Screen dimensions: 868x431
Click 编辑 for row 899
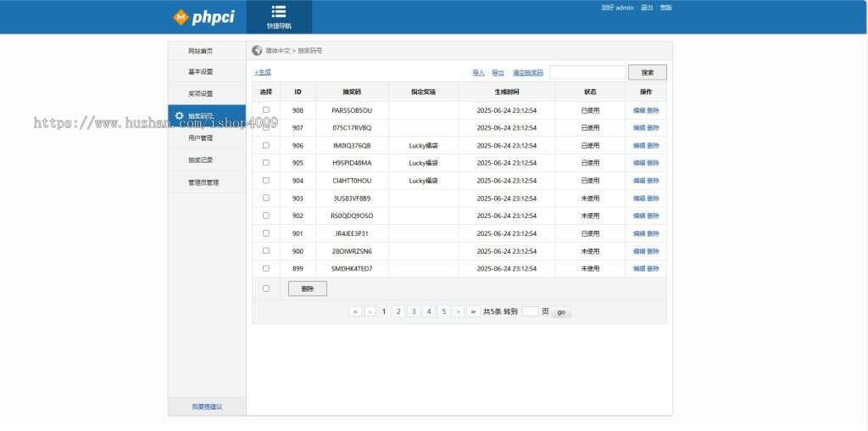[x=639, y=269]
